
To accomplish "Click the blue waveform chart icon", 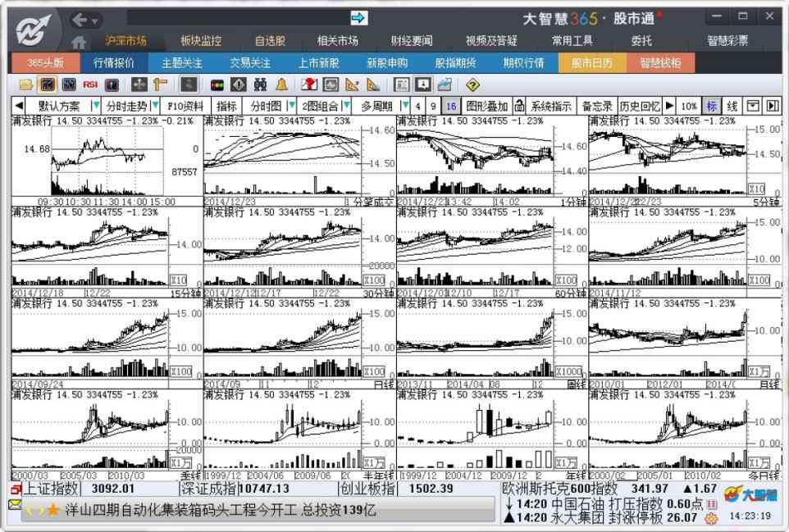I will [x=69, y=84].
